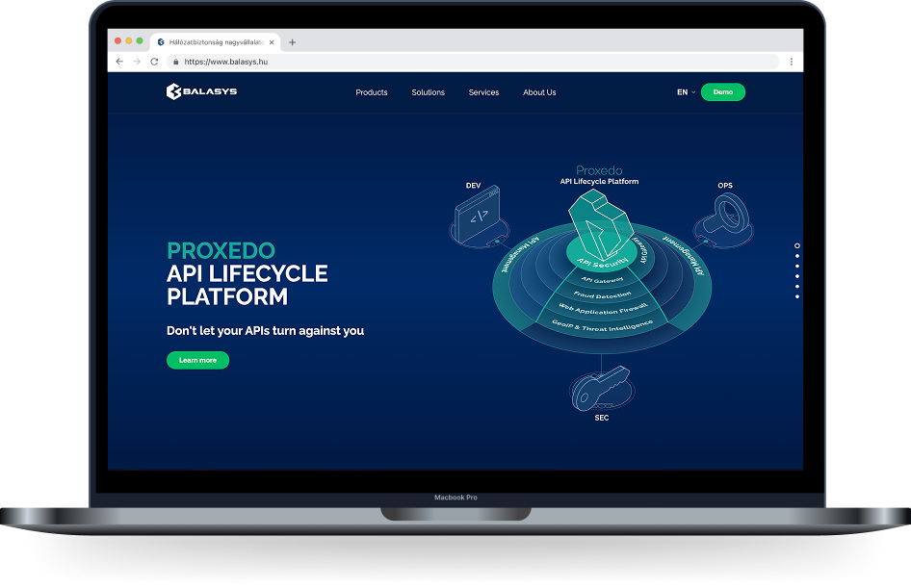Open the About Us menu
The image size is (911, 588).
pos(539,92)
